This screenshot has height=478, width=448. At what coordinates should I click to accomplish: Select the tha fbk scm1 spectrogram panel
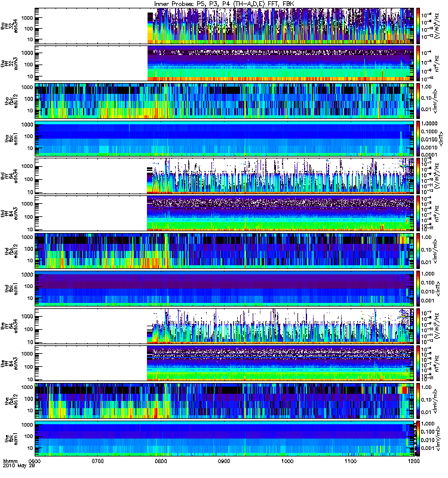click(225, 139)
